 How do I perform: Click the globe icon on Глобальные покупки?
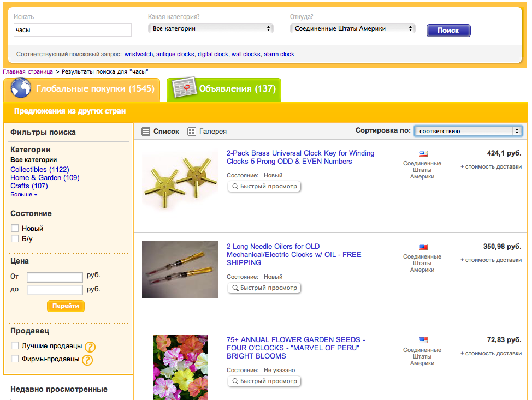click(x=21, y=88)
